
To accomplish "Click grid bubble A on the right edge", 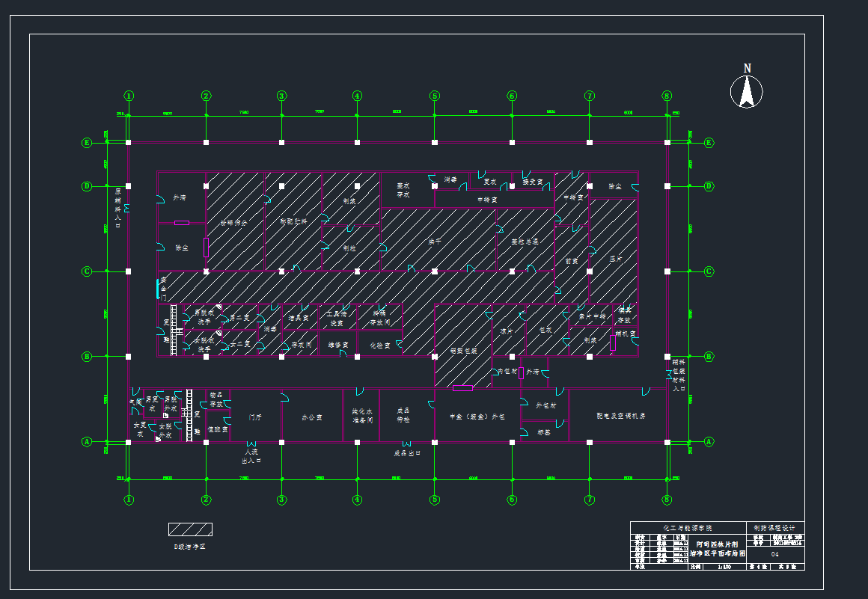I will pos(709,442).
